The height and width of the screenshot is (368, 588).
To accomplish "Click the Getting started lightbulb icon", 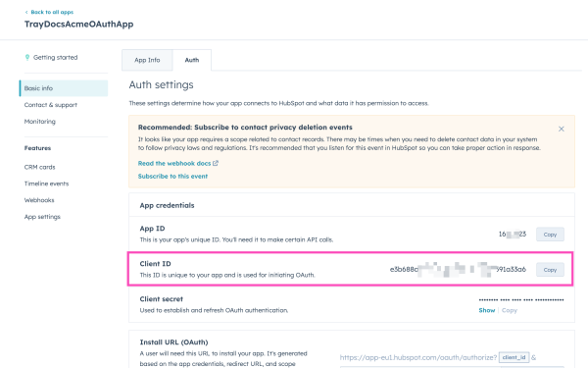I will (x=27, y=58).
